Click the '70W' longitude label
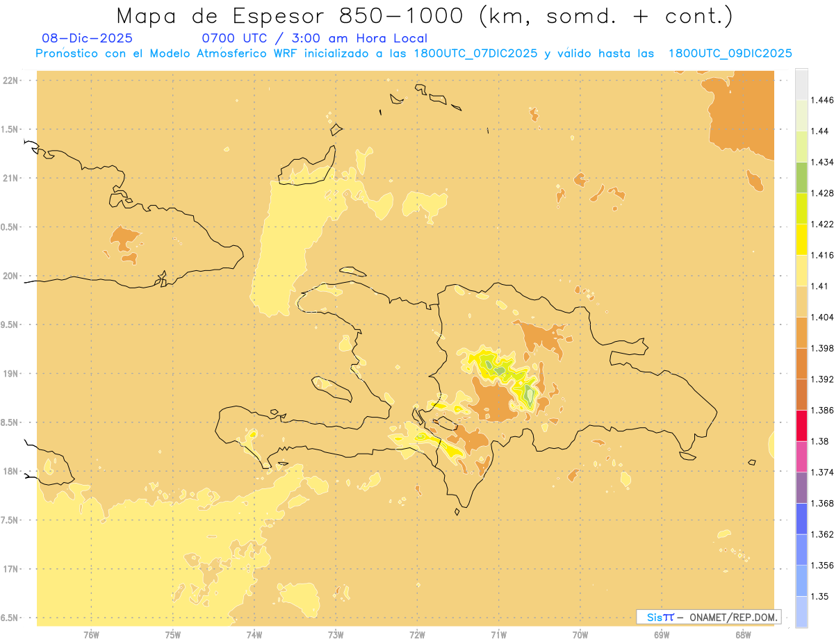834x644 pixels. tap(580, 635)
